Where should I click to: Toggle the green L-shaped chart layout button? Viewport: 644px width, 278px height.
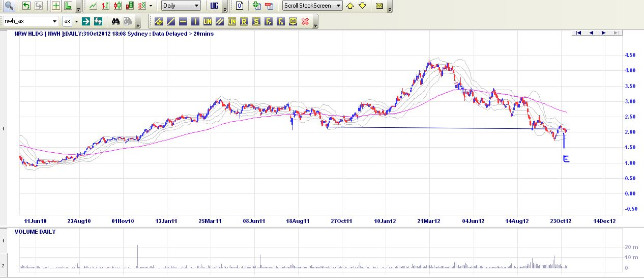68,6
